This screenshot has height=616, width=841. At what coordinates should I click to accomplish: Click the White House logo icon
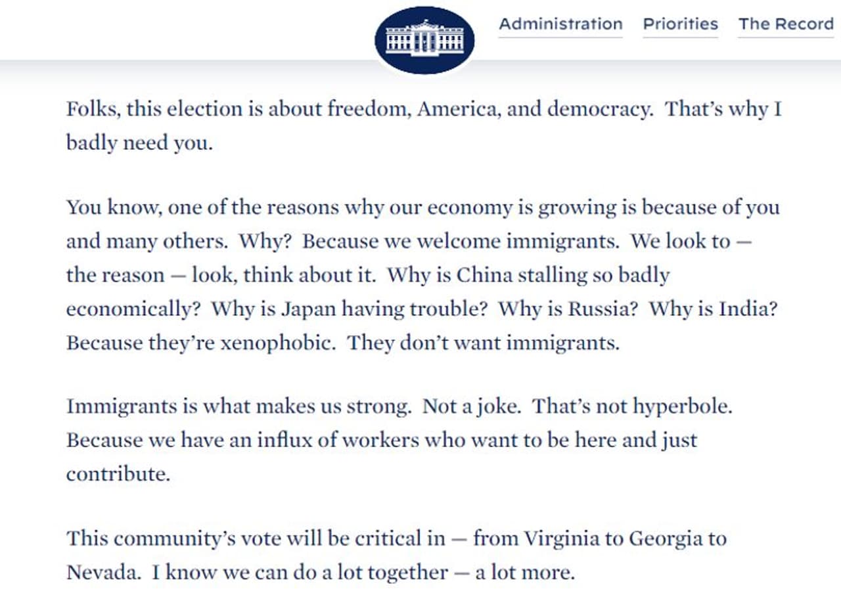424,39
